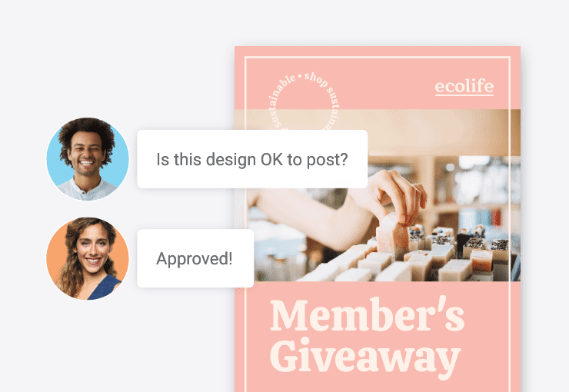Select the 'Member's' headline text
The width and height of the screenshot is (569, 392).
(x=367, y=315)
